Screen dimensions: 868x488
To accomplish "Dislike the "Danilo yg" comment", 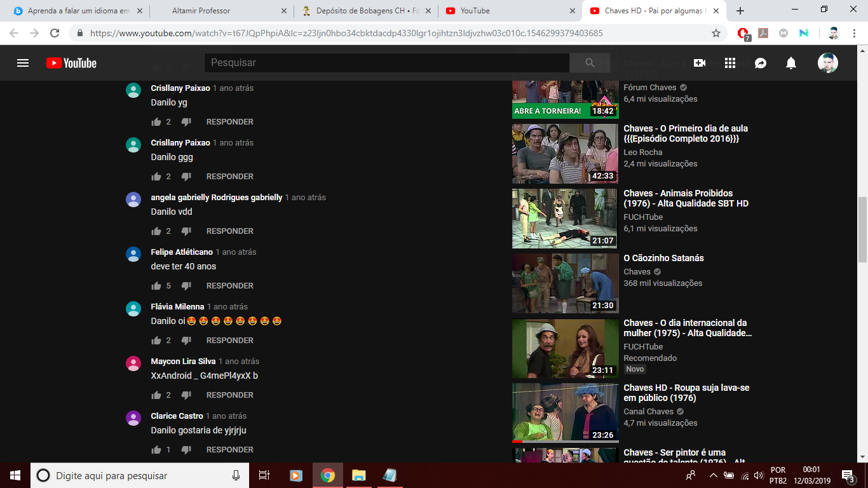I will [186, 122].
